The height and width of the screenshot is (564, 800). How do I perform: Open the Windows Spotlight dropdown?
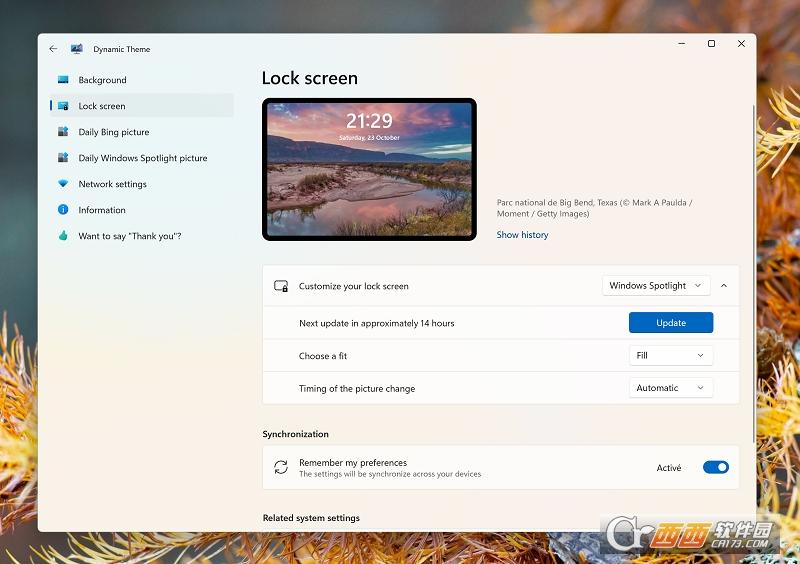tap(656, 286)
